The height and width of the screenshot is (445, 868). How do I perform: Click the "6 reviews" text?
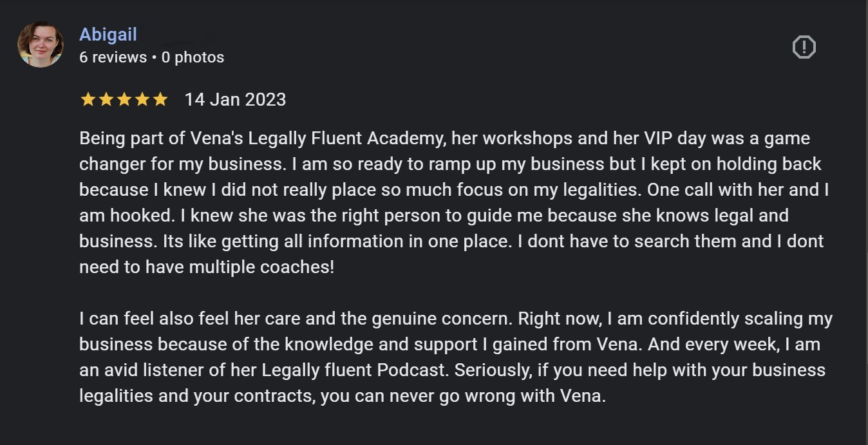(x=113, y=57)
